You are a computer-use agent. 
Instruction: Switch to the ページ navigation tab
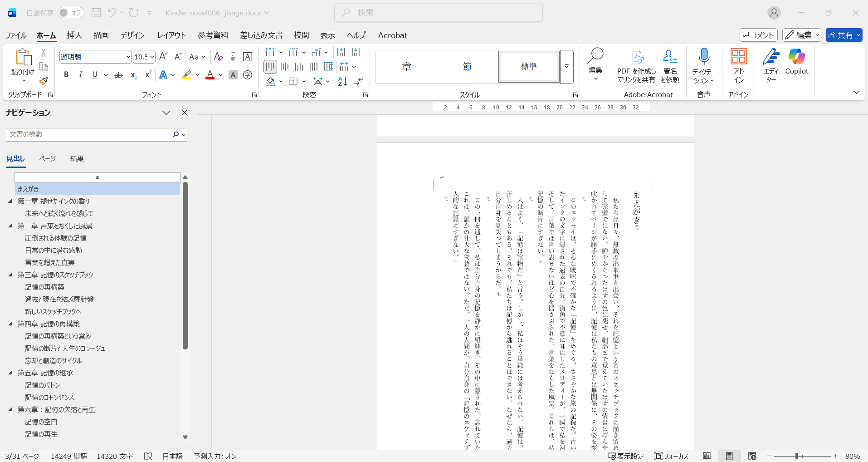47,158
